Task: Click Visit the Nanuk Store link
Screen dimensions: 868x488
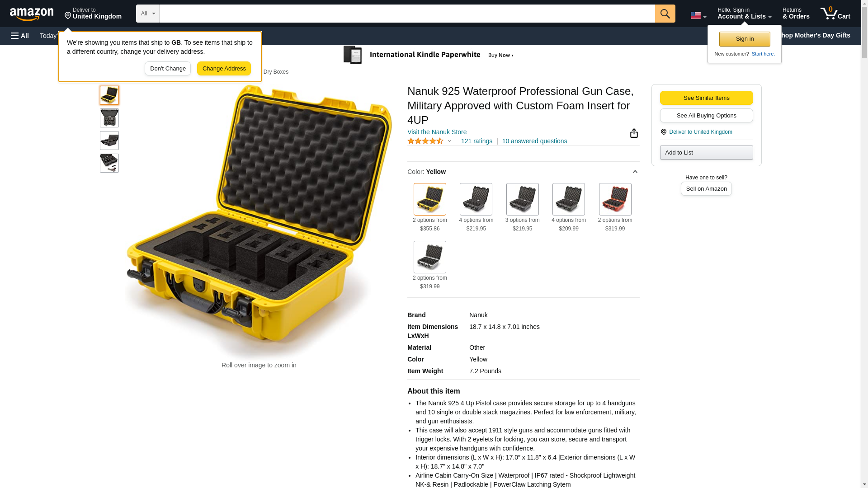Action: coord(437,132)
